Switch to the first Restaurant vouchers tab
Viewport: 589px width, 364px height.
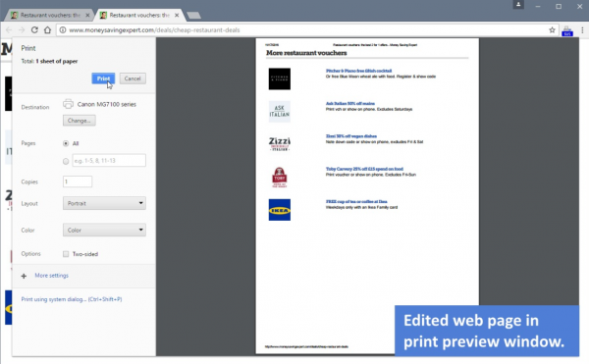pos(49,15)
